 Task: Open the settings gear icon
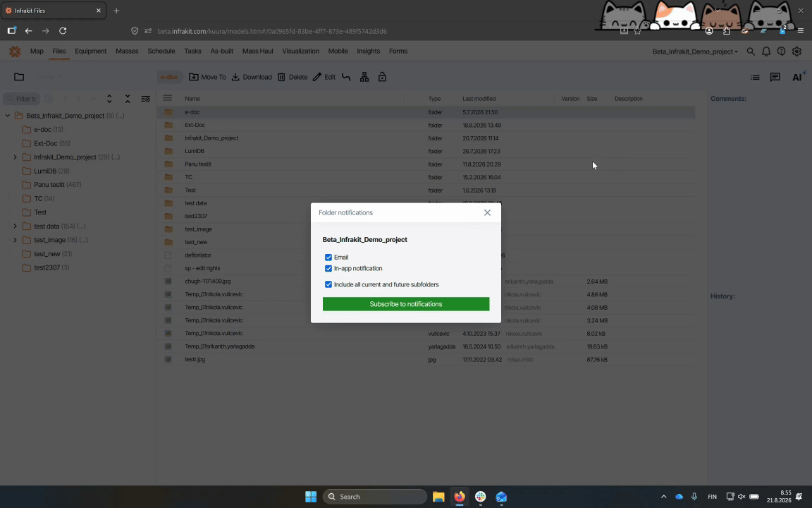[x=796, y=52]
